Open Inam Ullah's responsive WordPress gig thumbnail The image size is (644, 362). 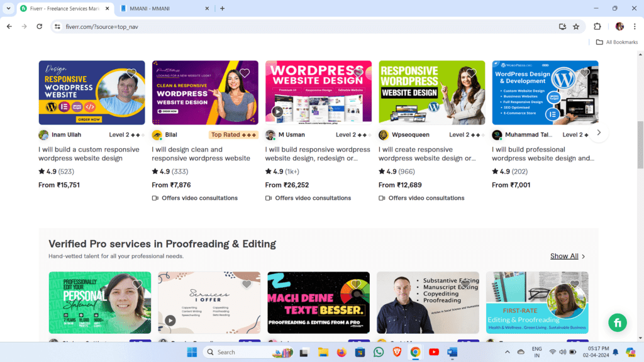[x=92, y=93]
